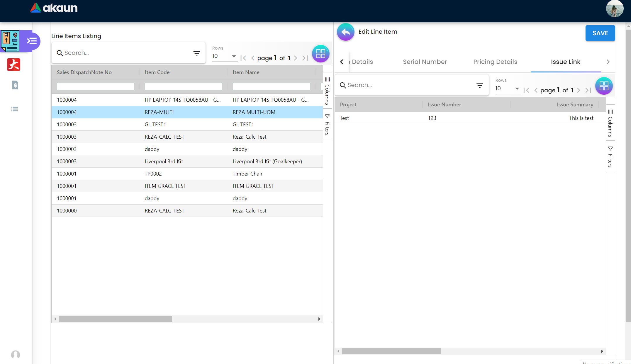Screen dimensions: 631x364
Task: Click the dollar document icon in sidebar
Action: point(15,85)
